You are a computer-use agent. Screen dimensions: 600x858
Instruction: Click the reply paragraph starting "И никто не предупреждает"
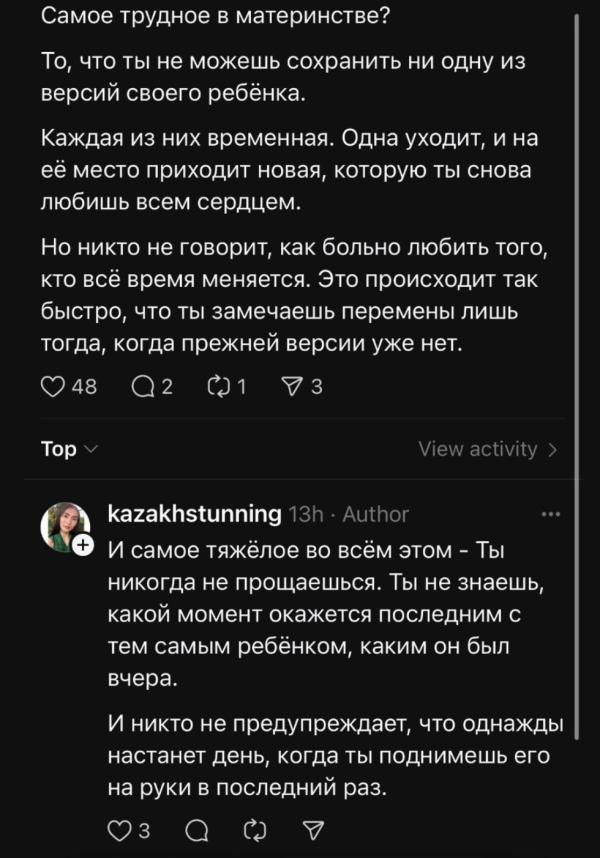click(x=330, y=755)
